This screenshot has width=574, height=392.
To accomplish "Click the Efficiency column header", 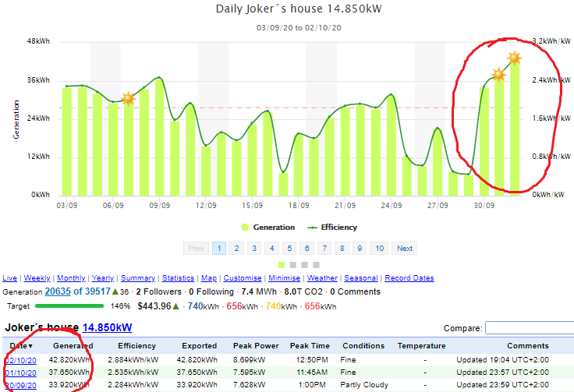I will point(137,345).
